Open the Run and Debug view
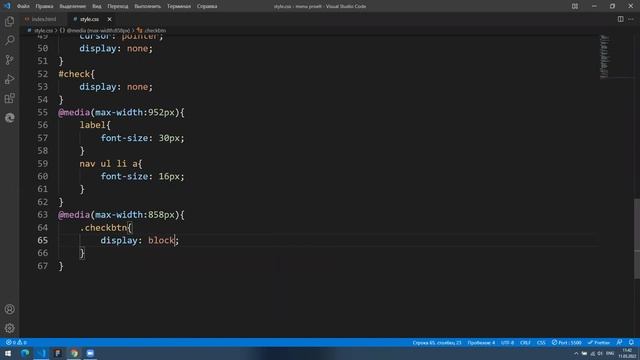 [9, 79]
